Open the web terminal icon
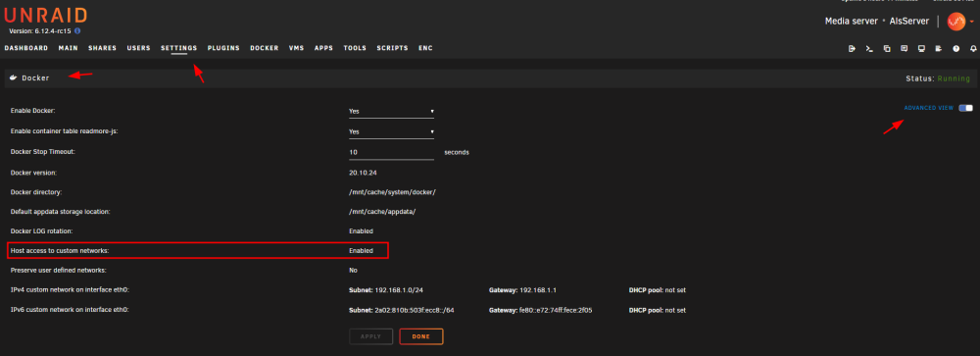This screenshot has height=356, width=980. coord(868,48)
